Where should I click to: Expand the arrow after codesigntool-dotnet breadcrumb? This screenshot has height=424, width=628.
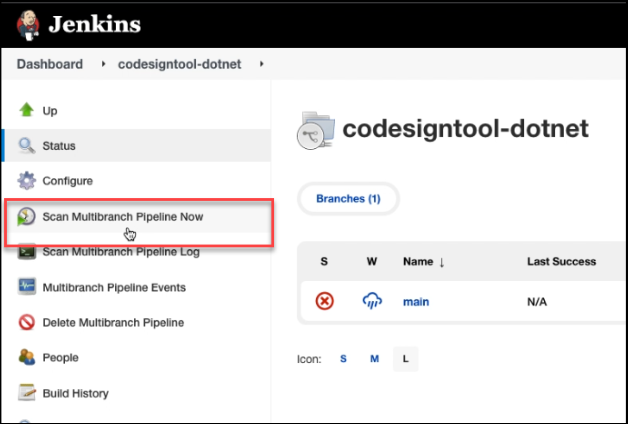(262, 64)
